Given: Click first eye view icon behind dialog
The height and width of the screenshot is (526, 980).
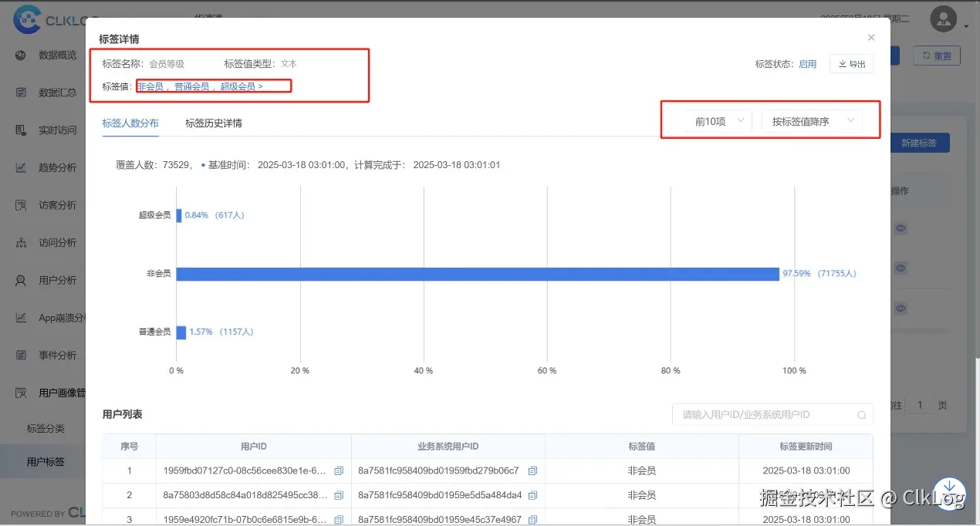Looking at the screenshot, I should [x=900, y=228].
